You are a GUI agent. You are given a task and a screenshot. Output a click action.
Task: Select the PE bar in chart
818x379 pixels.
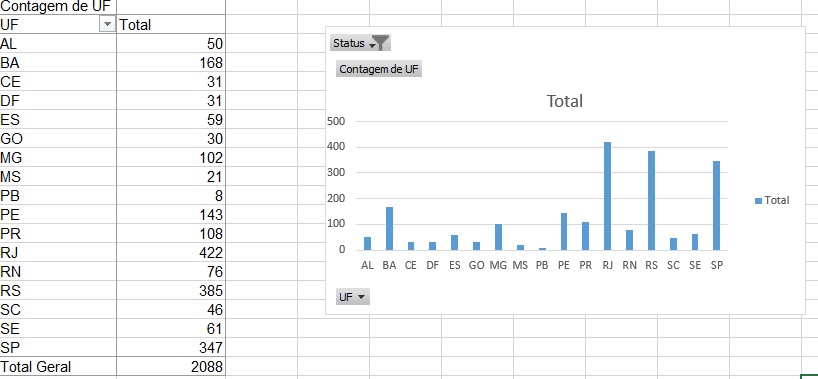click(x=564, y=232)
